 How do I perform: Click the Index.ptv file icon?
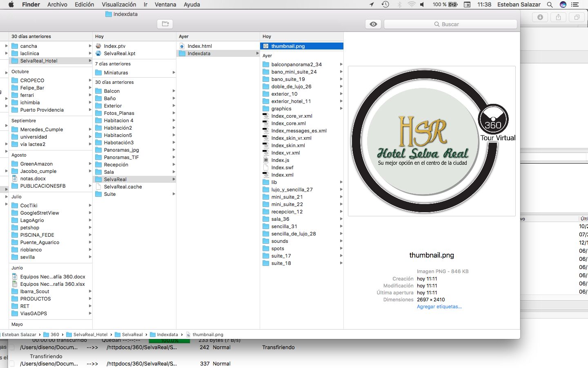(x=98, y=46)
